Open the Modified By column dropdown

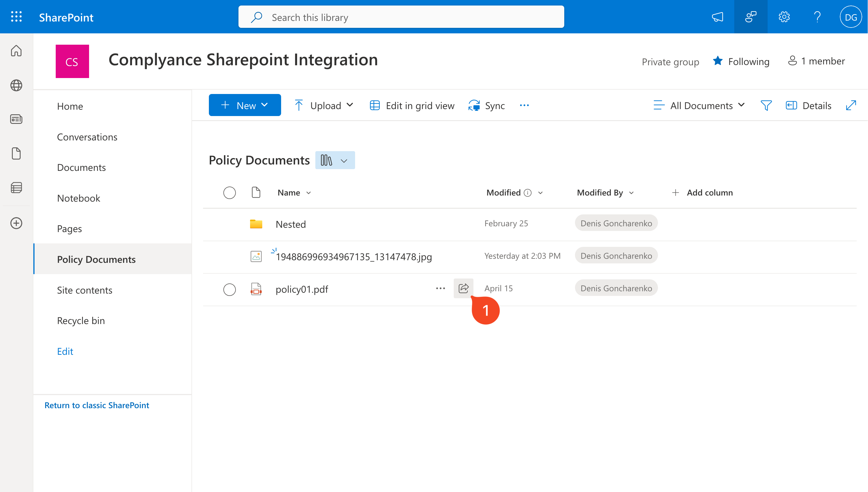[631, 193]
